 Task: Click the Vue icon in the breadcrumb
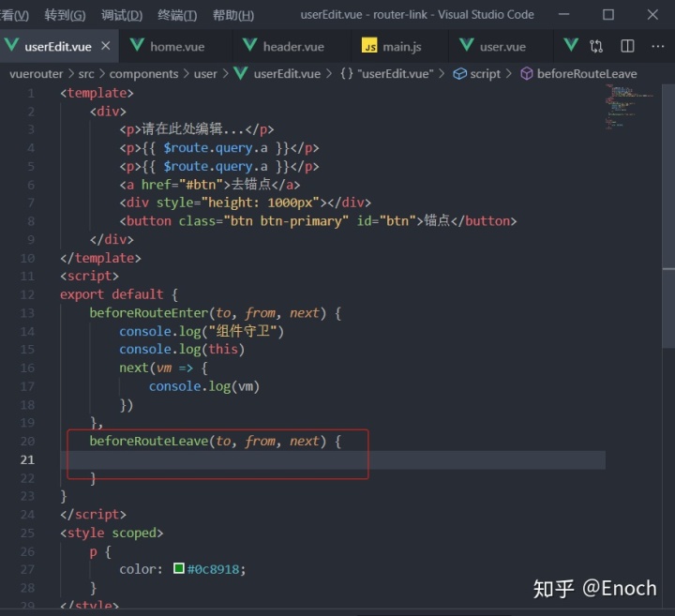point(241,73)
